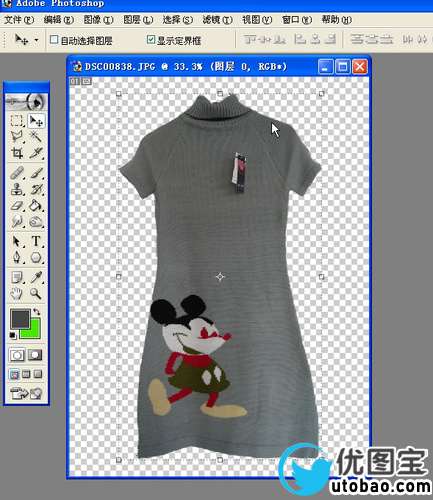
Task: Select the Healing Brush tool
Action: [16, 173]
